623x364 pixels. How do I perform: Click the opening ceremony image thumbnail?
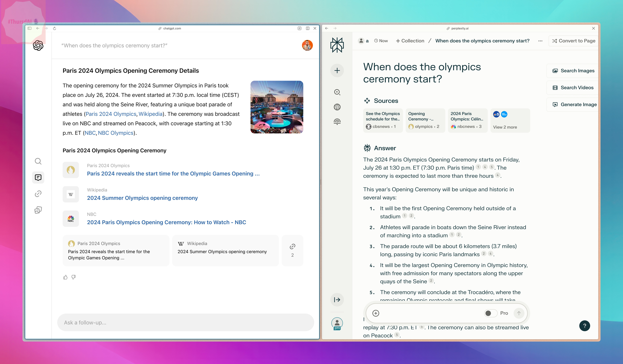point(277,107)
